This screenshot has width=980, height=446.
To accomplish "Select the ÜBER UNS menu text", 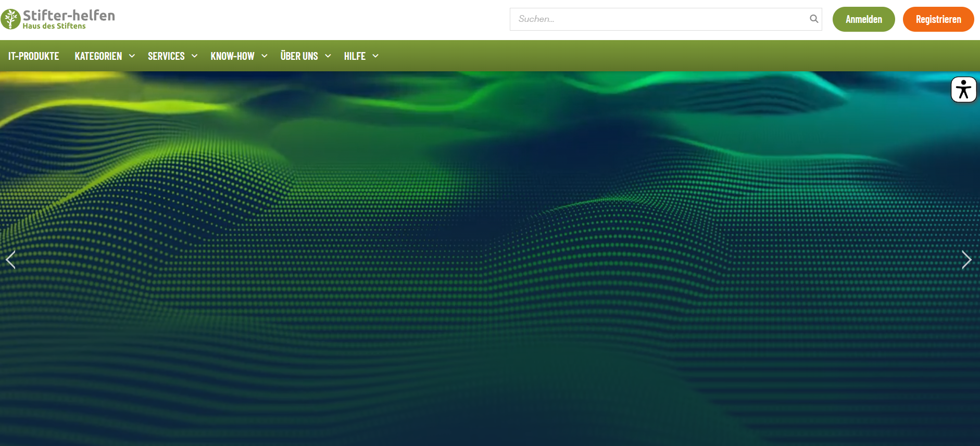I will (x=299, y=56).
